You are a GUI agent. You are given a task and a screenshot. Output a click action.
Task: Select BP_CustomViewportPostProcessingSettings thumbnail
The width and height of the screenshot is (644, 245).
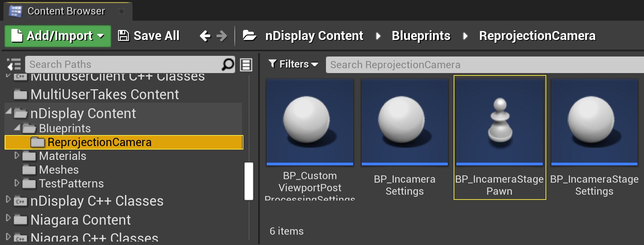pyautogui.click(x=310, y=122)
